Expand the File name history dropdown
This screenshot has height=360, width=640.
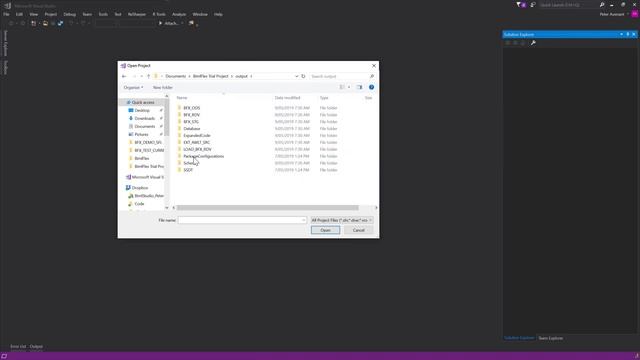(303, 220)
